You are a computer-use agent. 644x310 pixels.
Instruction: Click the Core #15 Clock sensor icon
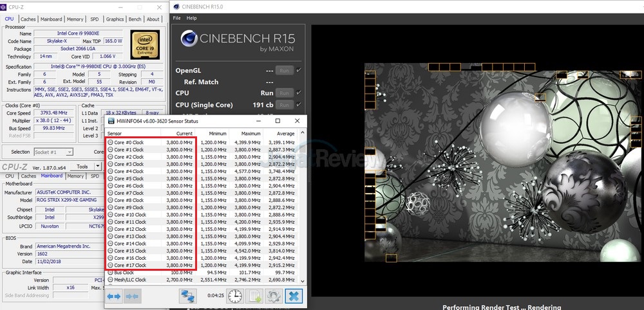point(110,251)
